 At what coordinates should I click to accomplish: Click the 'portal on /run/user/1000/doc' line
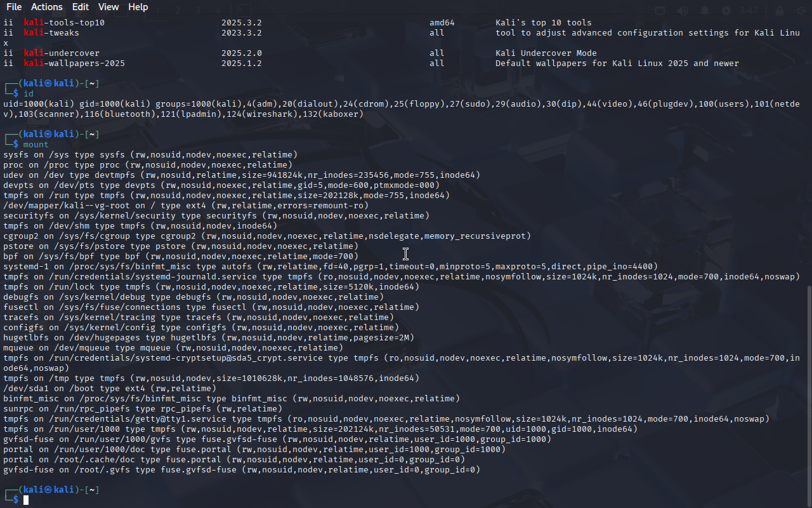coord(254,450)
